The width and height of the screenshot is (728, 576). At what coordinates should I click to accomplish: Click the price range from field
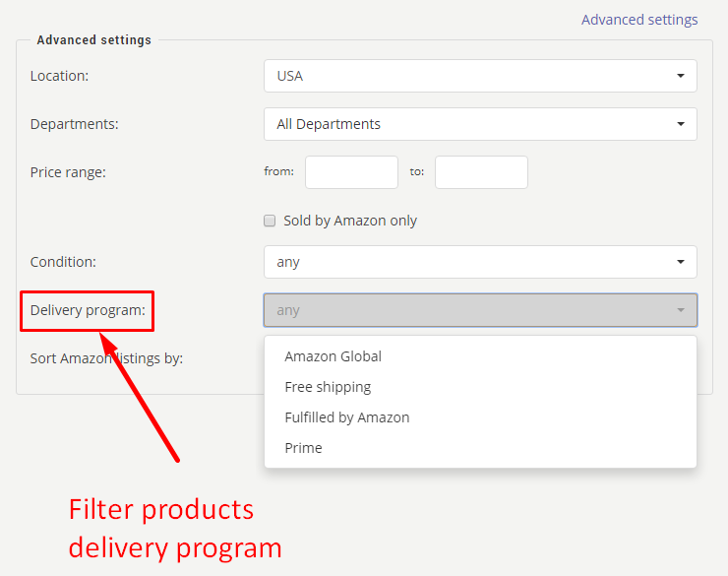coord(351,172)
